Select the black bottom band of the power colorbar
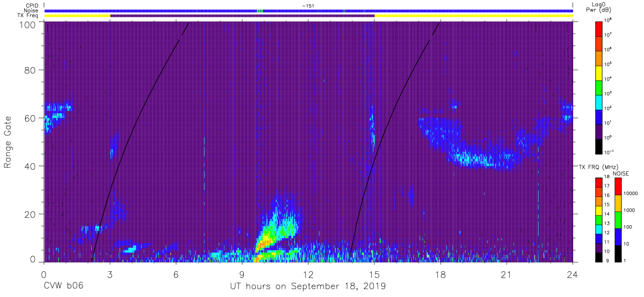The width and height of the screenshot is (644, 297). point(598,146)
